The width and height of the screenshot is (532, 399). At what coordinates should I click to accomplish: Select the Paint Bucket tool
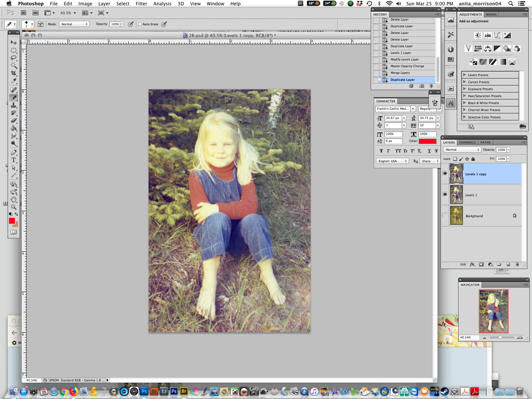[14, 128]
